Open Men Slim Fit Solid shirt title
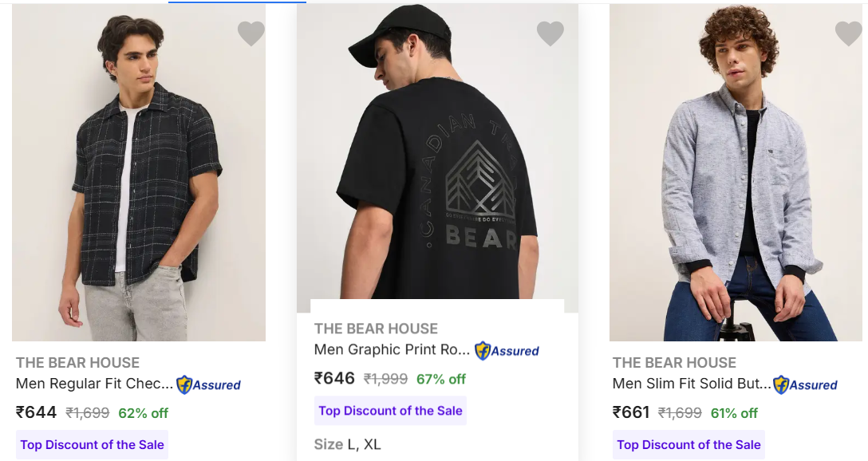 coord(691,384)
